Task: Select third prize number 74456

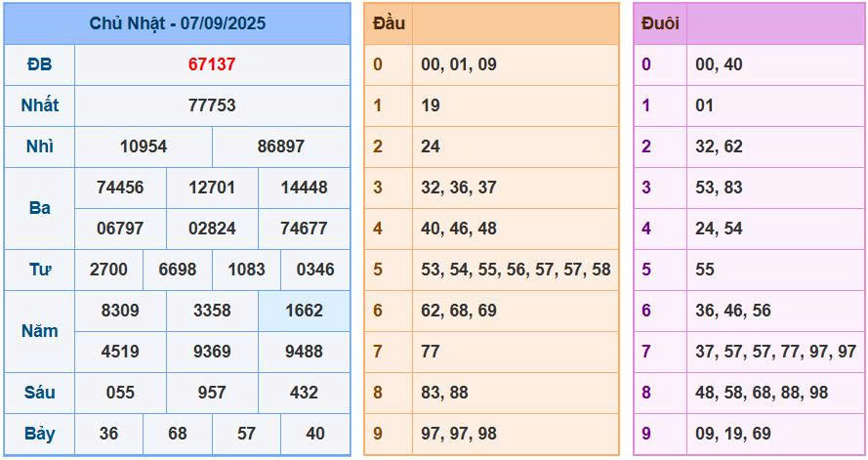Action: (x=120, y=188)
